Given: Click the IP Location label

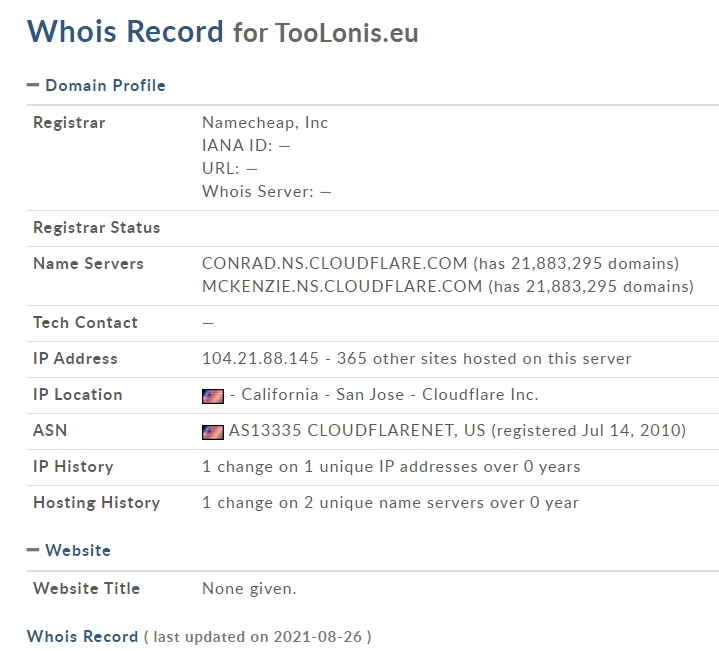Looking at the screenshot, I should click(77, 394).
